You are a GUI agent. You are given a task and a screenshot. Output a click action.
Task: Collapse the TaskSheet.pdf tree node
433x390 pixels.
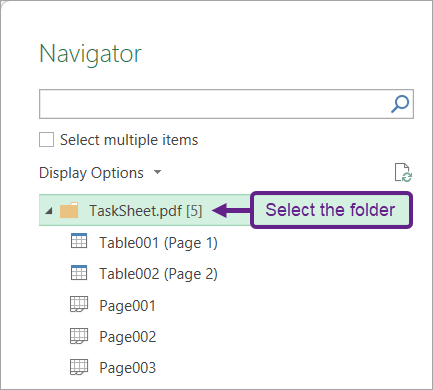click(49, 211)
